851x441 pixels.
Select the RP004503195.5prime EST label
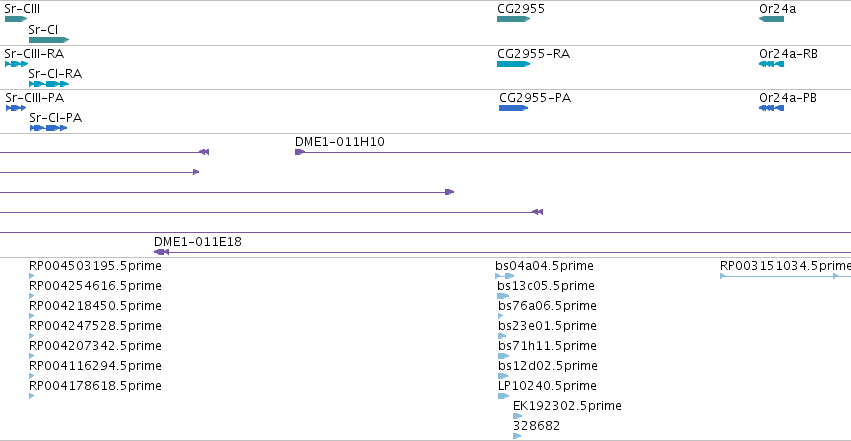pos(95,266)
